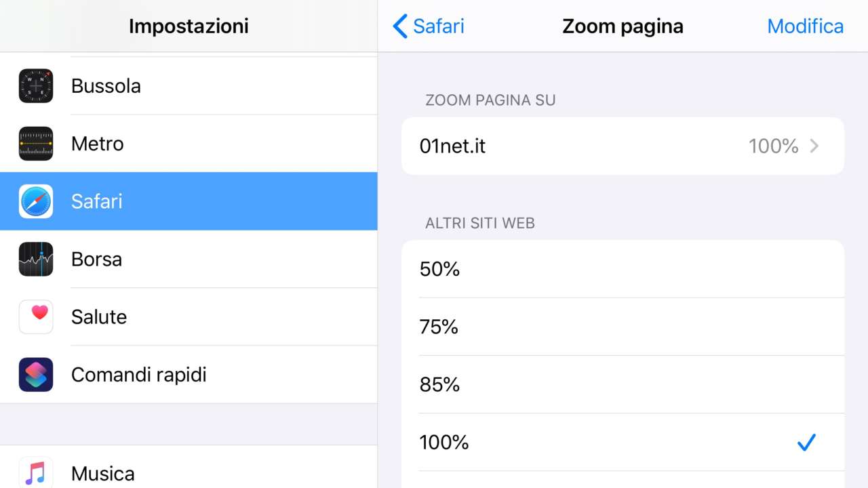Image resolution: width=868 pixels, height=488 pixels.
Task: Open the Musica settings entry
Action: pos(203,472)
